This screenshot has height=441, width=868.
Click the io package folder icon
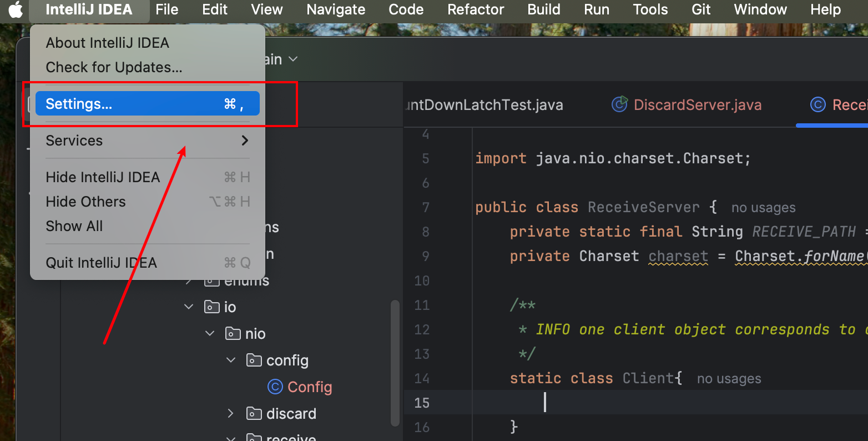pos(212,307)
